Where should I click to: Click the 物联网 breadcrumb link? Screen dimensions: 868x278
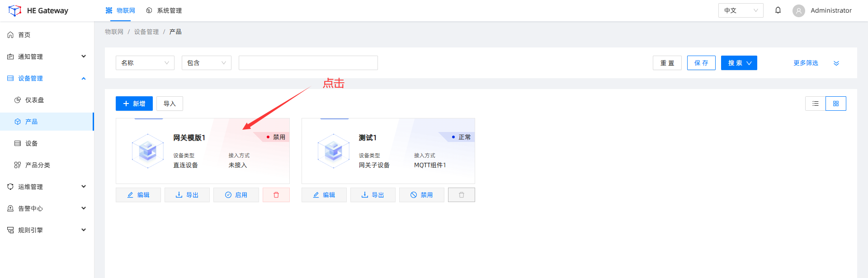point(114,32)
